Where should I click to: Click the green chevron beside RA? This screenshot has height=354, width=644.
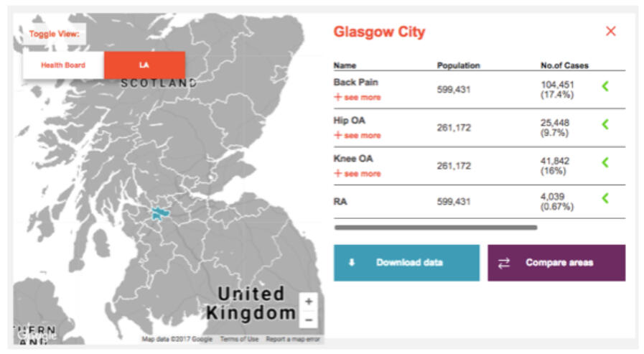tap(605, 199)
